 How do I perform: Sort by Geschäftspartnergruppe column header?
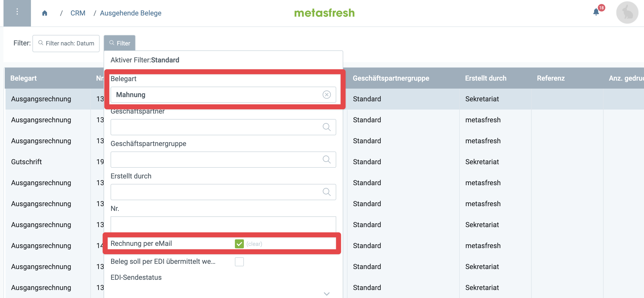click(391, 78)
